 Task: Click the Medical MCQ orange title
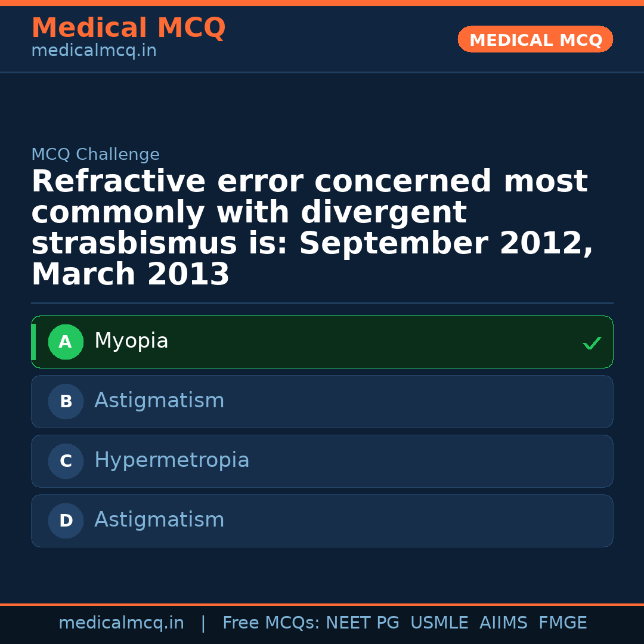pos(128,27)
